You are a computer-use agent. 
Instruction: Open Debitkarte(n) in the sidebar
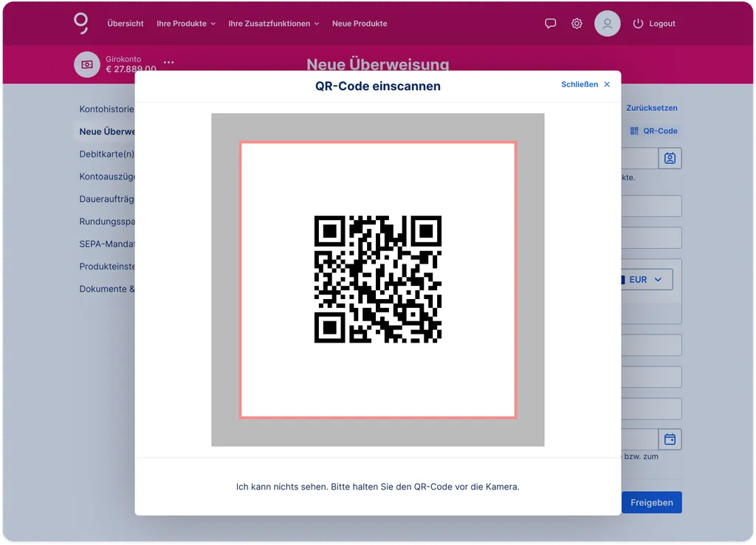[x=106, y=154]
